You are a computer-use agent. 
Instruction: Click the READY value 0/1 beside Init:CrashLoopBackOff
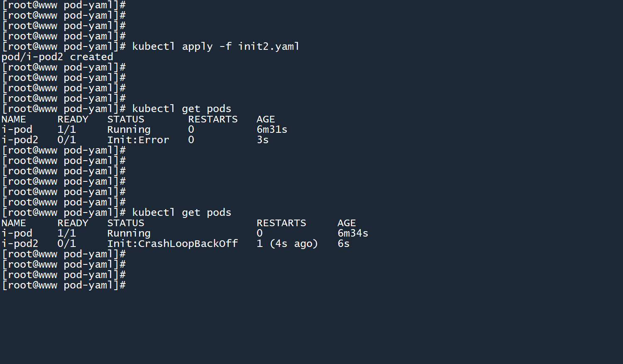pos(66,244)
